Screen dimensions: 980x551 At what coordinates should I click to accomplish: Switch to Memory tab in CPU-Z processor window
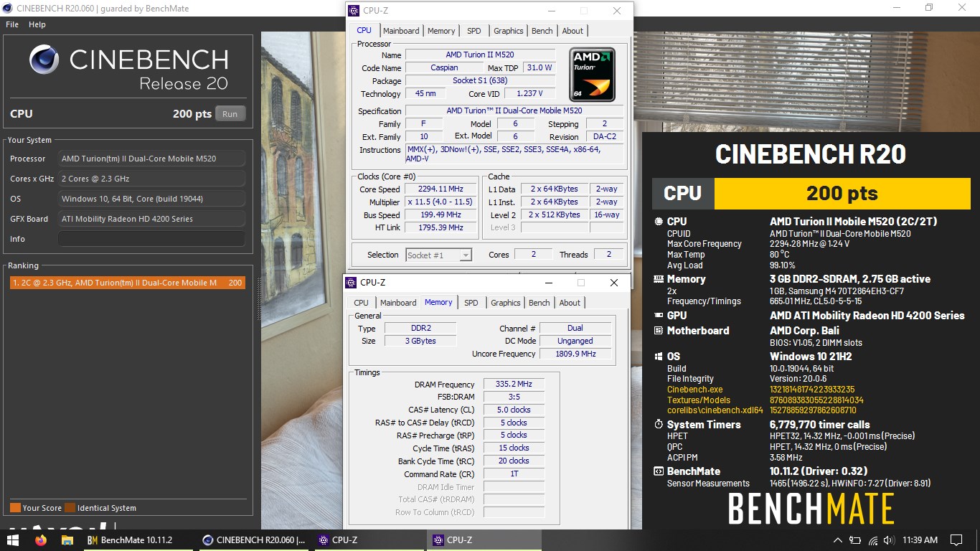(x=441, y=31)
